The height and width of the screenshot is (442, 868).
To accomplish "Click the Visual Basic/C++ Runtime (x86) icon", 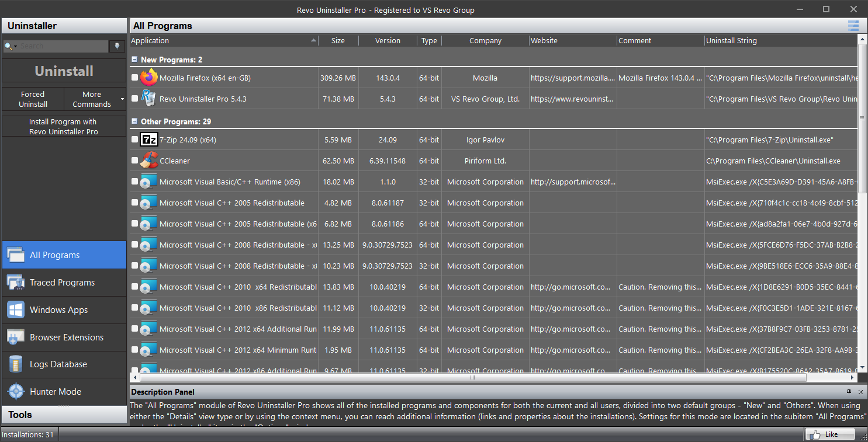I will point(149,182).
